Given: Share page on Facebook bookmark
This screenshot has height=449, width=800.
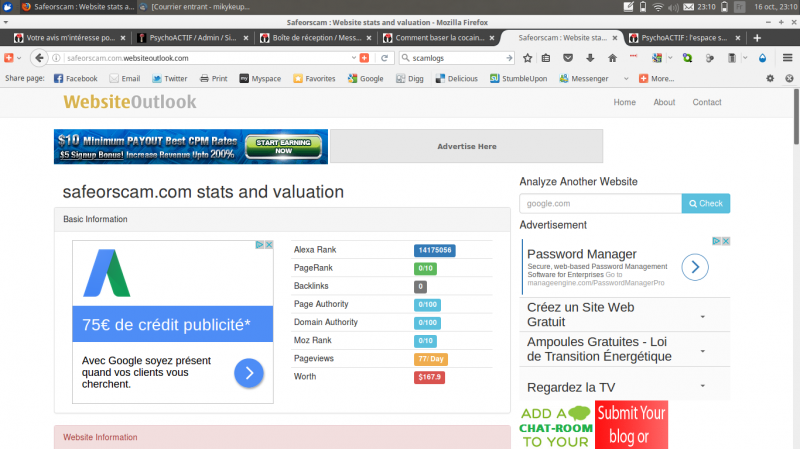Looking at the screenshot, I should click(75, 78).
